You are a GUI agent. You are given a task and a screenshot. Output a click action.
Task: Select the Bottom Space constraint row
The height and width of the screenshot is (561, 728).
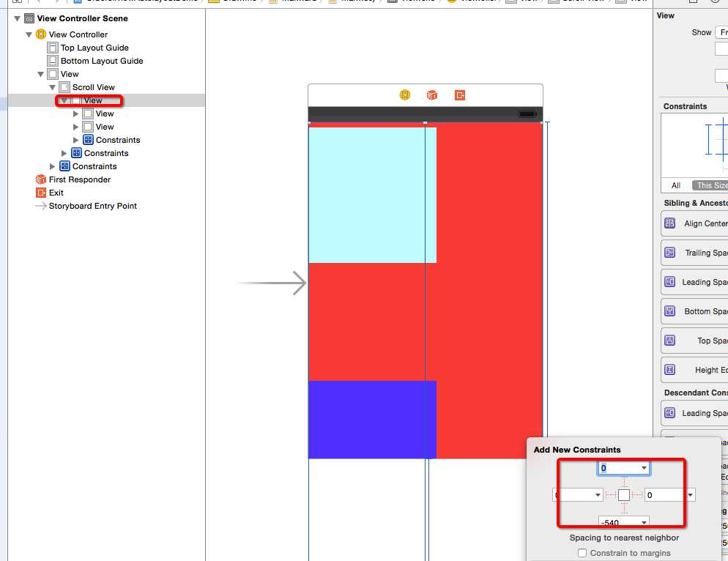pyautogui.click(x=694, y=311)
